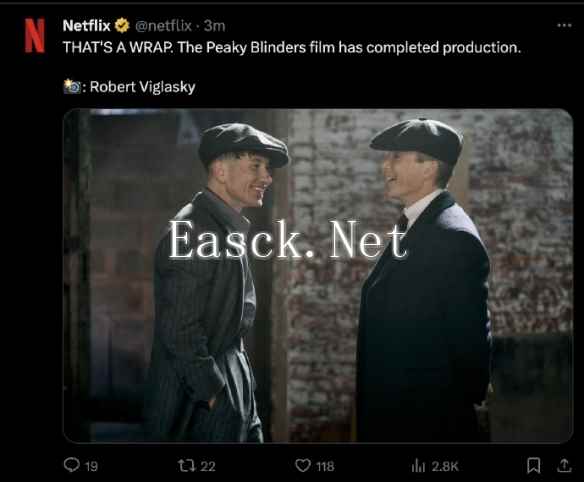Screen dimensions: 584x482
Task: Click the reply speech bubble icon
Action: (x=72, y=465)
